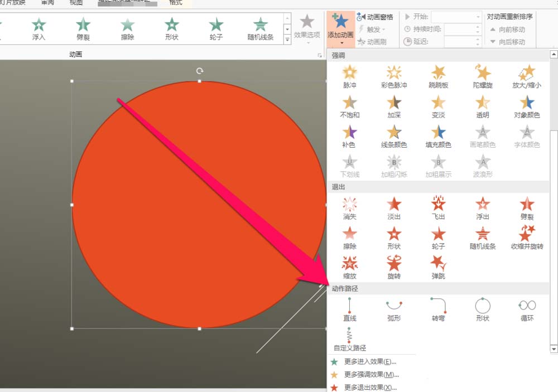
Task: Click the effects panel scrollbar down arrow
Action: pyautogui.click(x=554, y=349)
